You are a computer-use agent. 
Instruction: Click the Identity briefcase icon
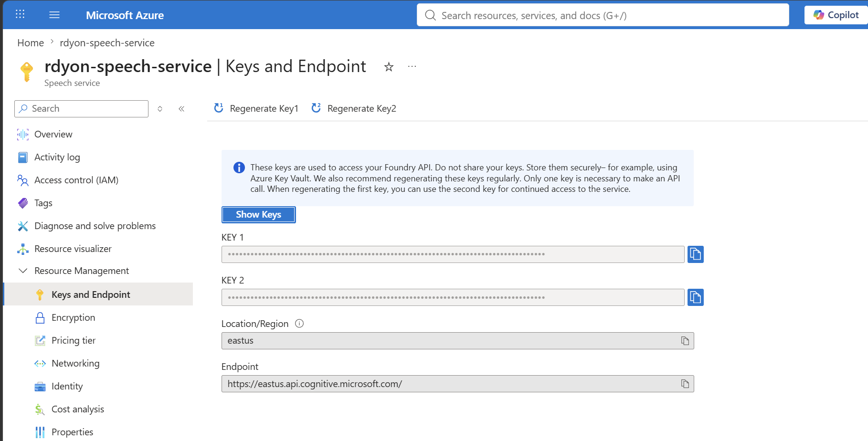(x=40, y=387)
